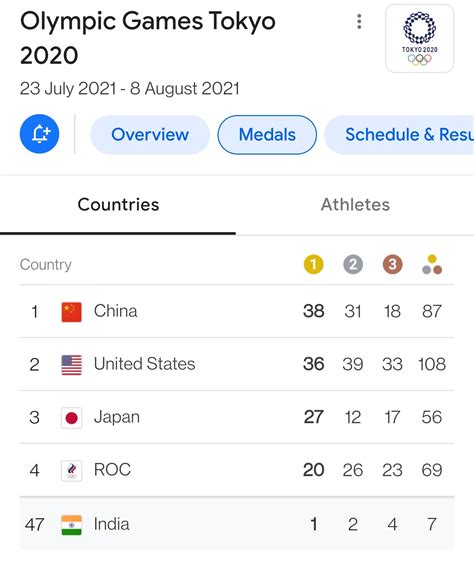Click the bronze medal column icon

point(392,265)
